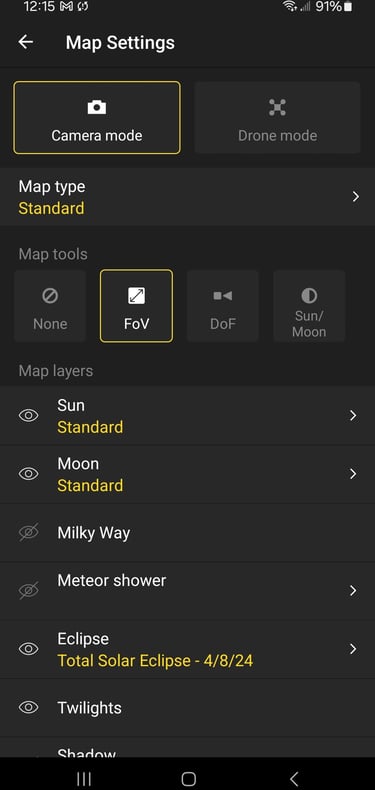This screenshot has height=790, width=375.
Task: Open Meteor shower options chevron
Action: 353,590
